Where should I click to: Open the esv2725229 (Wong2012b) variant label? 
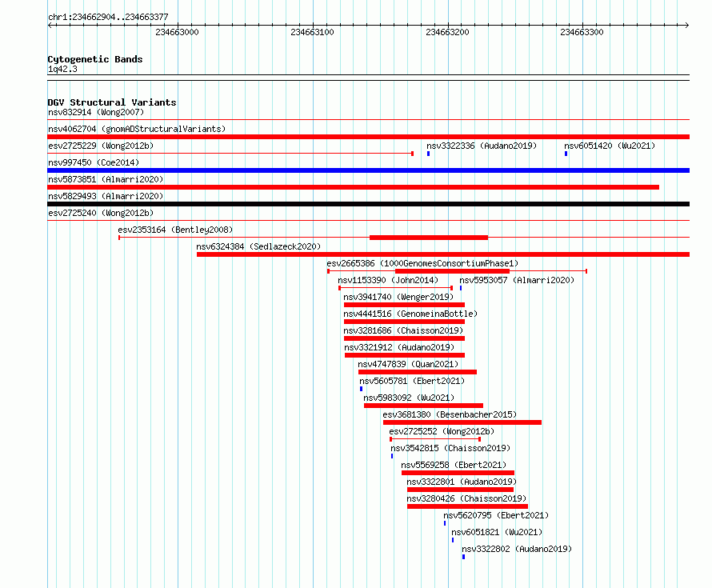101,146
